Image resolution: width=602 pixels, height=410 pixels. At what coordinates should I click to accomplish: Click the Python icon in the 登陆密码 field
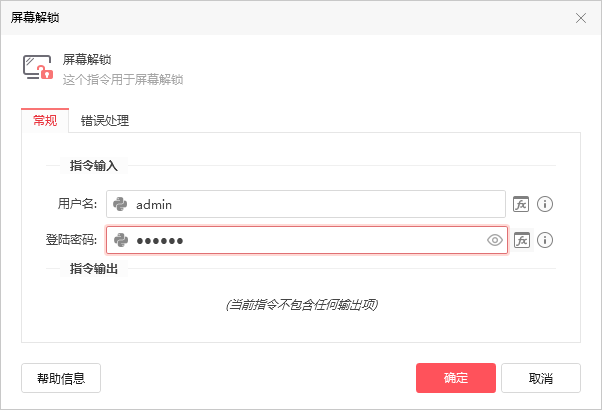[x=121, y=240]
